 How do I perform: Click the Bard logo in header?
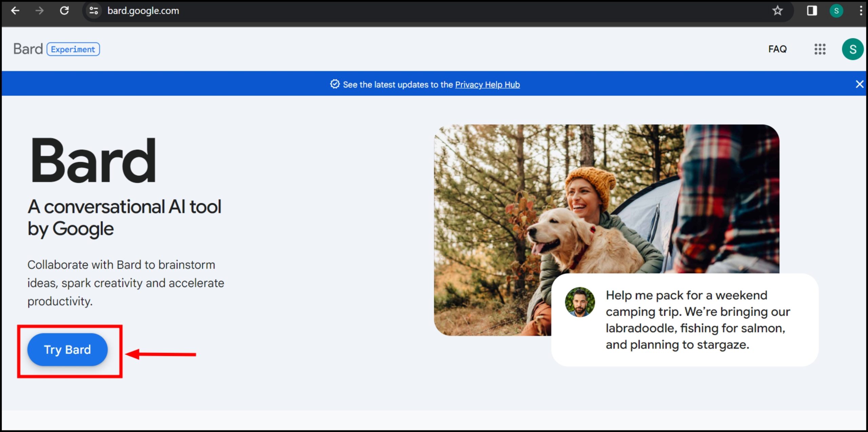28,49
